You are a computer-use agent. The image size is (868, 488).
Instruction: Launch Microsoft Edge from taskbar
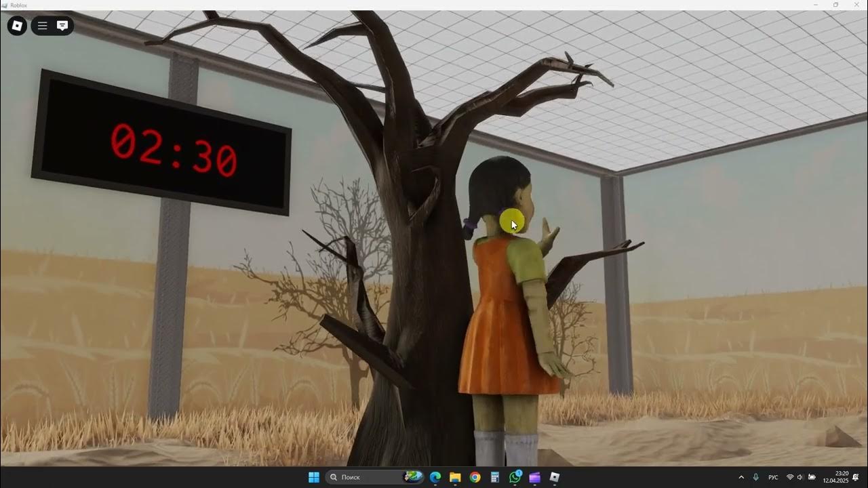pos(435,477)
